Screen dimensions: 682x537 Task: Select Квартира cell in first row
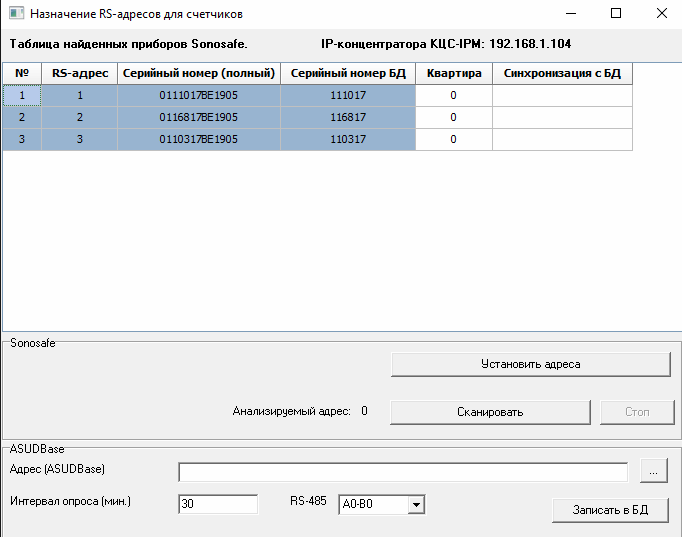coord(453,95)
